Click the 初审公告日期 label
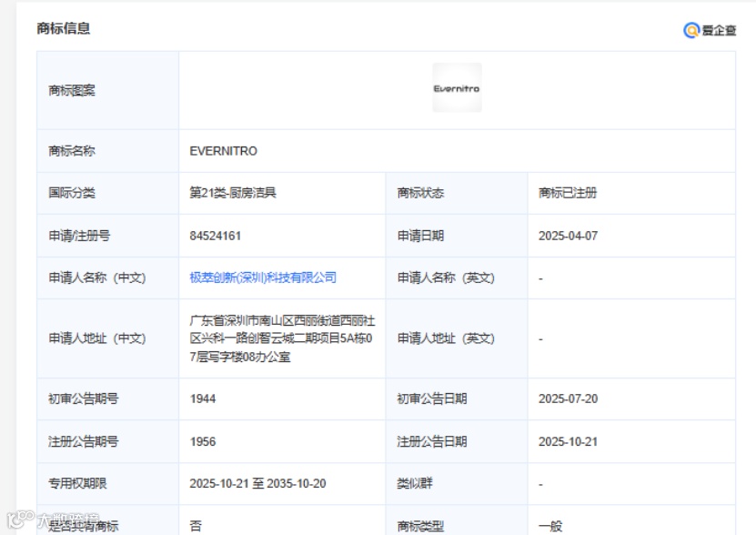Image resolution: width=756 pixels, height=535 pixels. (x=431, y=399)
